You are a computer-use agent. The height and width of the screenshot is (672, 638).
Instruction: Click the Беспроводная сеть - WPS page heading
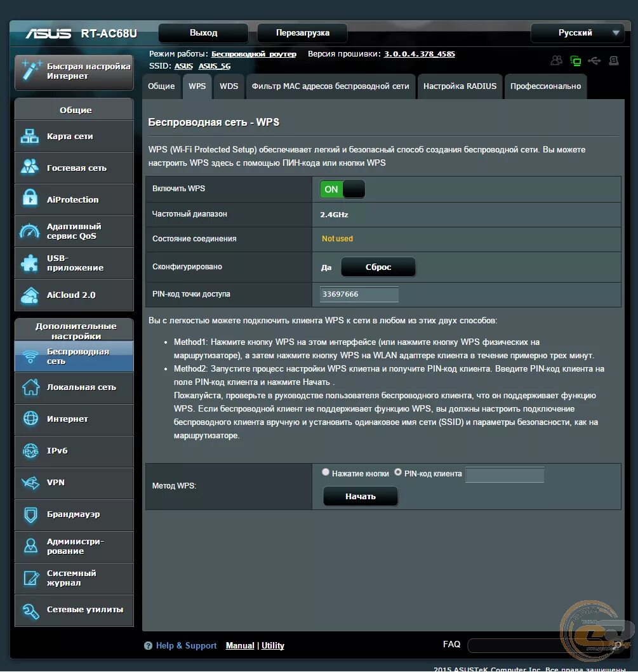click(x=214, y=122)
